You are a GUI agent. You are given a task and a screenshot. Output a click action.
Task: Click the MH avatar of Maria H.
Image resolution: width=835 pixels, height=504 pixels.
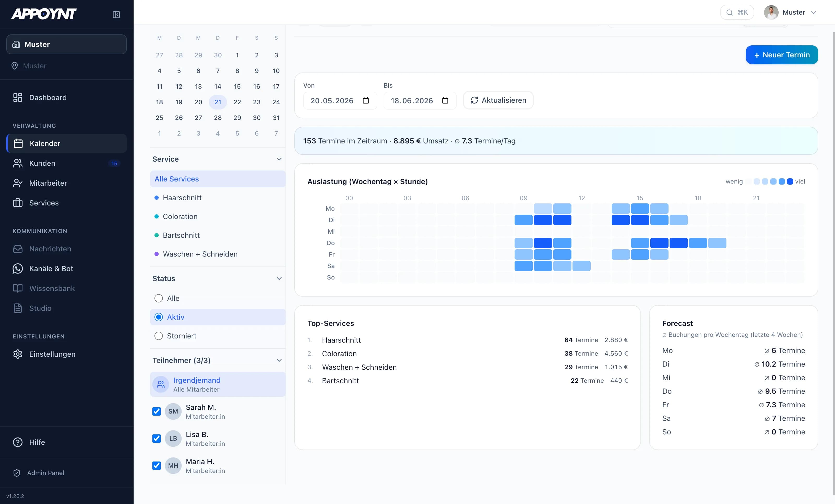(x=173, y=466)
